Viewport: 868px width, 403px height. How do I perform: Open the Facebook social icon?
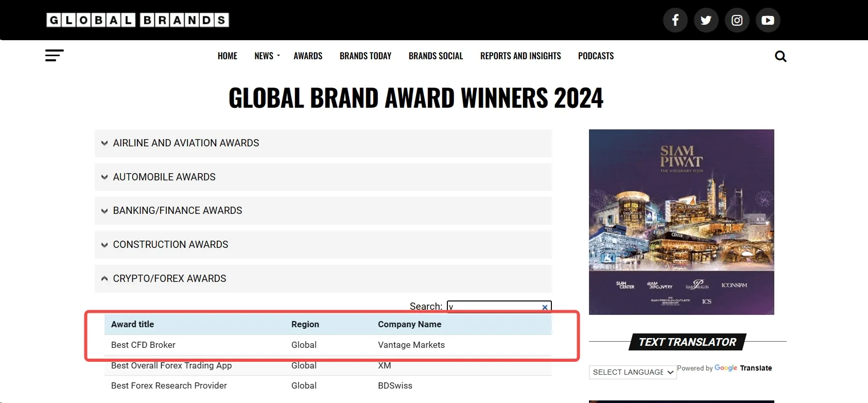(x=675, y=20)
